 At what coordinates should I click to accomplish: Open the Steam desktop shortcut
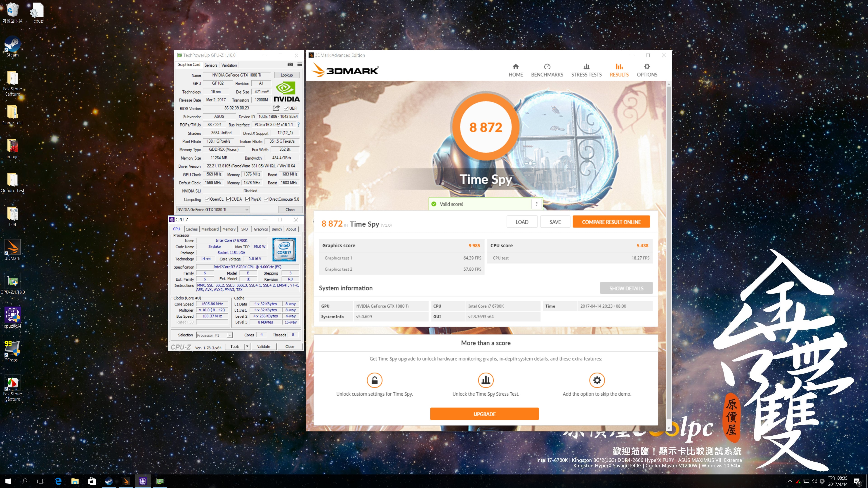(x=12, y=47)
